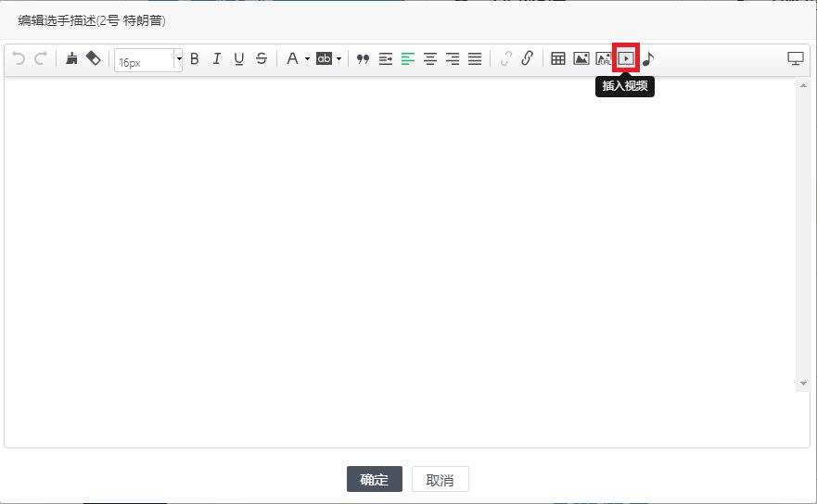Toggle Bold formatting
Screen dimensions: 817x504
[195, 58]
